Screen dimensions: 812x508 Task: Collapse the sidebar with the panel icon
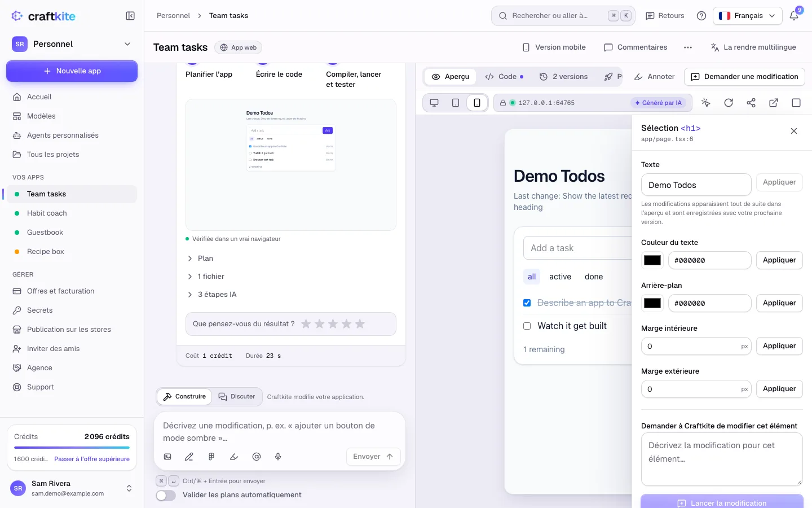tap(130, 16)
